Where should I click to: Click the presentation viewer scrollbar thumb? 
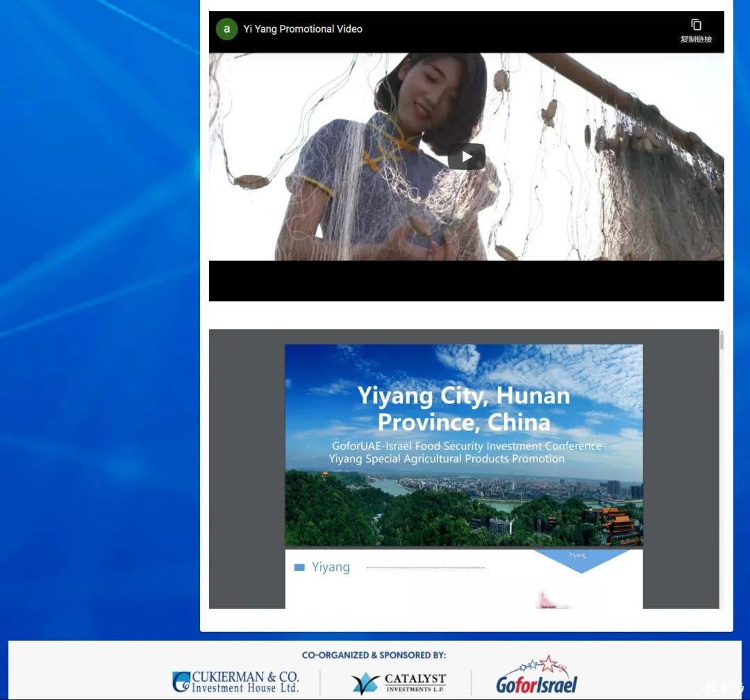tap(722, 341)
